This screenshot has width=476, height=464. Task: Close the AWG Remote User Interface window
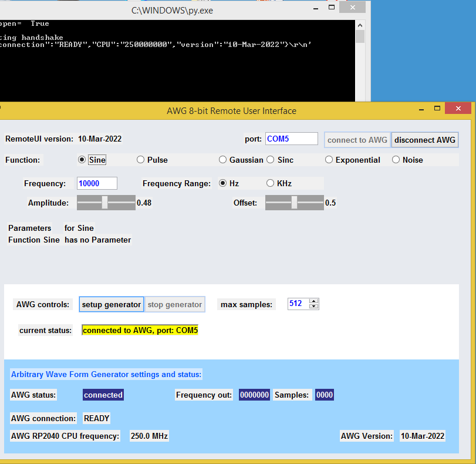tap(458, 109)
